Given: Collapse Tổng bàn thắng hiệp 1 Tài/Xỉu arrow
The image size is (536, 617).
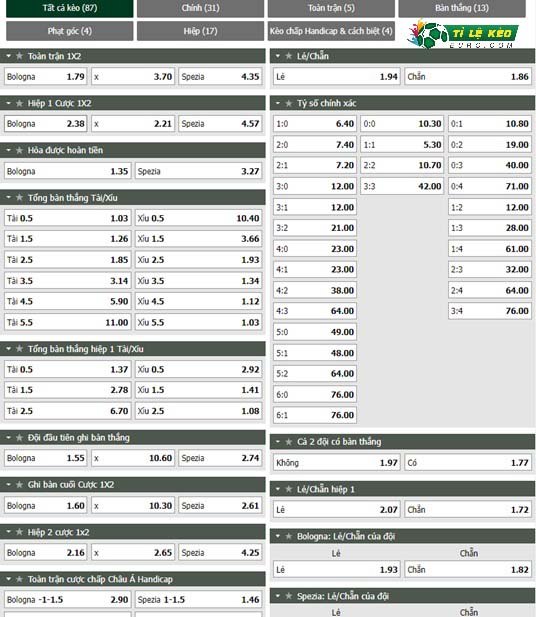Looking at the screenshot, I should [9, 349].
